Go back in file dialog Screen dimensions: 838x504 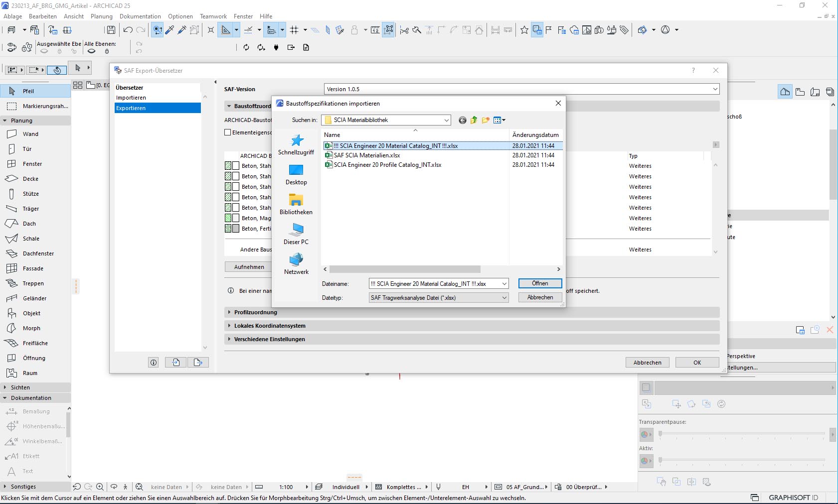pyautogui.click(x=462, y=120)
